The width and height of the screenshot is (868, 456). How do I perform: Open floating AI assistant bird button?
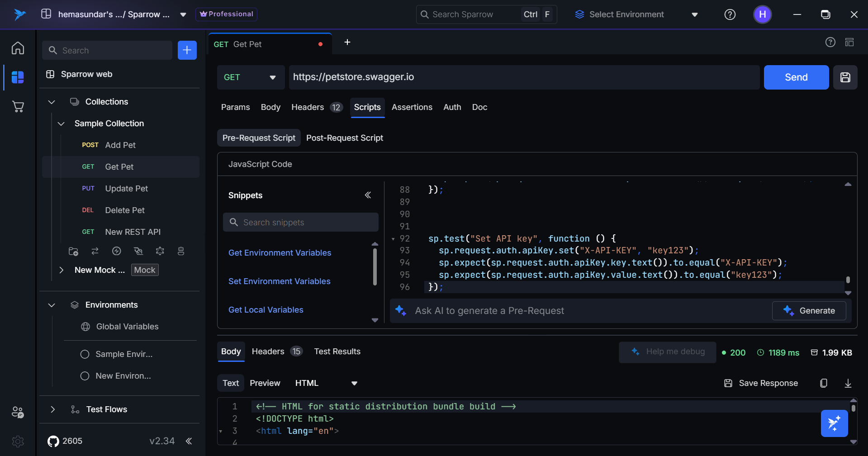pos(834,423)
